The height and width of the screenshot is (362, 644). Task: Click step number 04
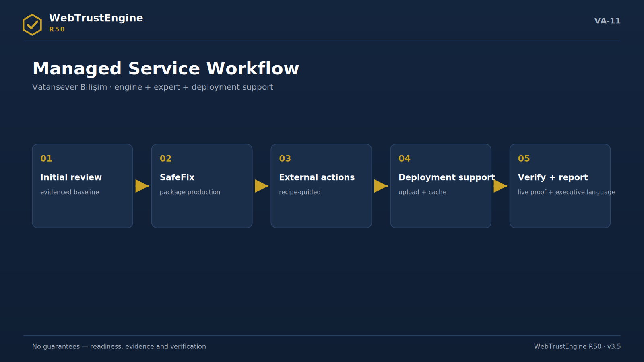coord(405,158)
